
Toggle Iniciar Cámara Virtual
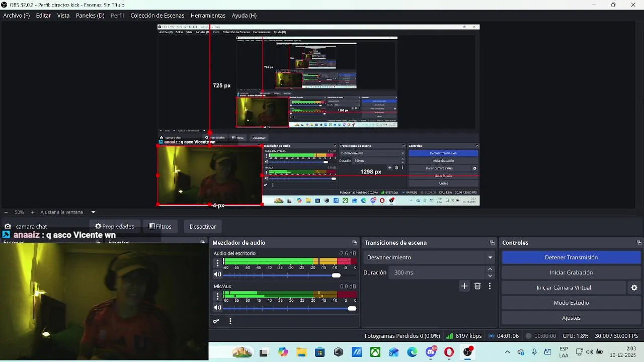click(x=563, y=288)
